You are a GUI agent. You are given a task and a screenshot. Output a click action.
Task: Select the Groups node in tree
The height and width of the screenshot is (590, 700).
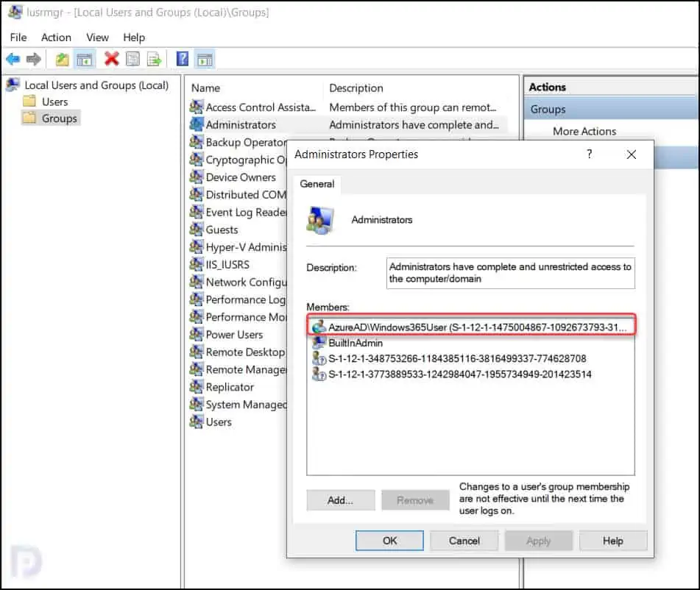pos(60,118)
